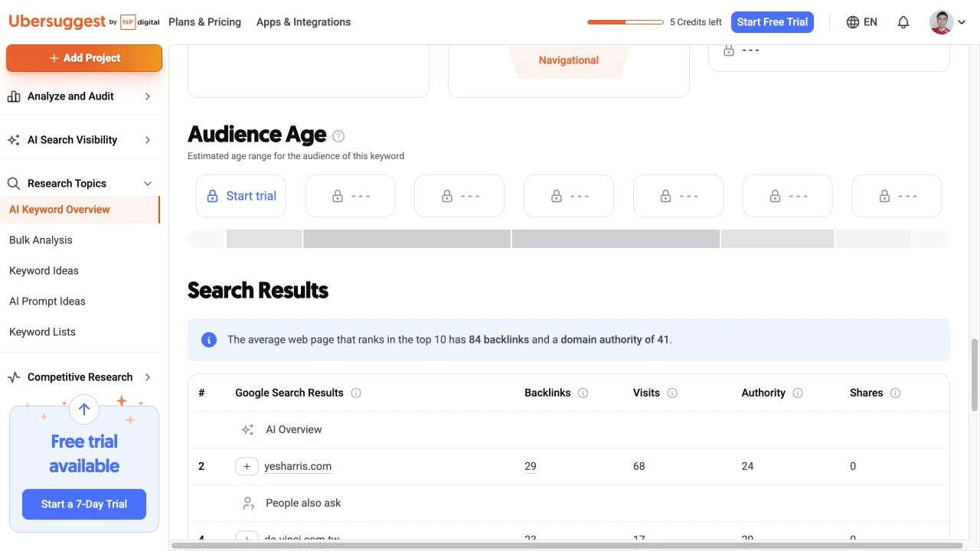Open AI Keyword Overview page
Screen dimensions: 980x551
[x=60, y=210]
